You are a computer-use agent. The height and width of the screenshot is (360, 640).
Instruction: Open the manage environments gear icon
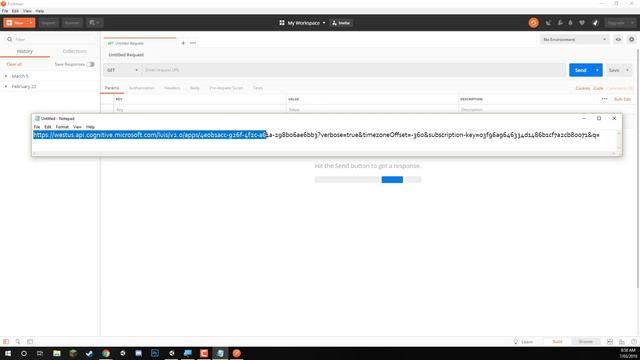coord(631,40)
